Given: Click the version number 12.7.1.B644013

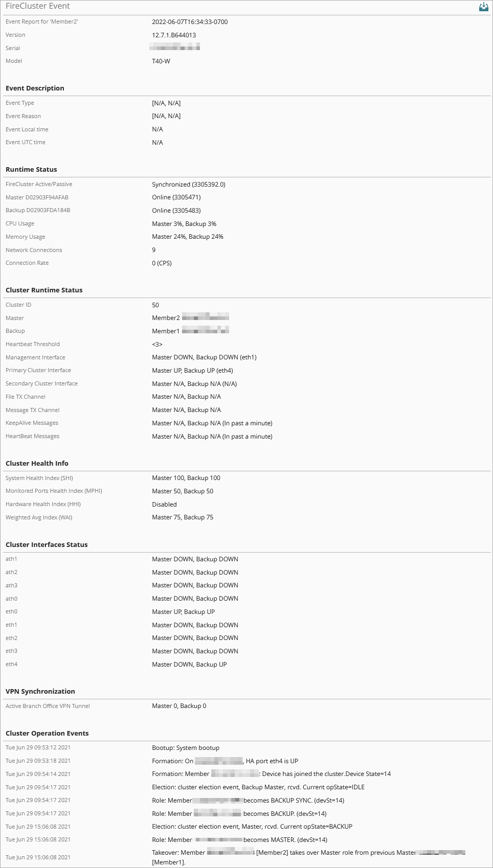Looking at the screenshot, I should (174, 35).
